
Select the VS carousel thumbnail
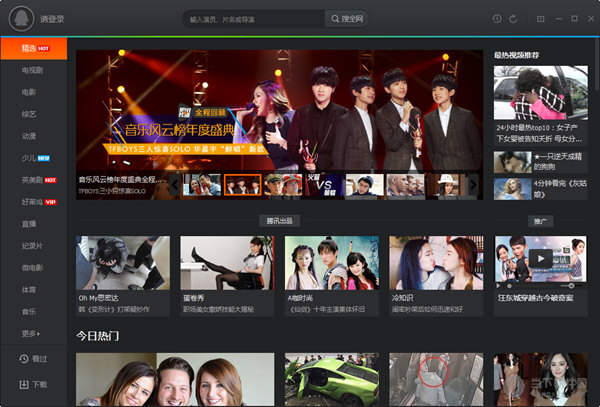tap(324, 185)
